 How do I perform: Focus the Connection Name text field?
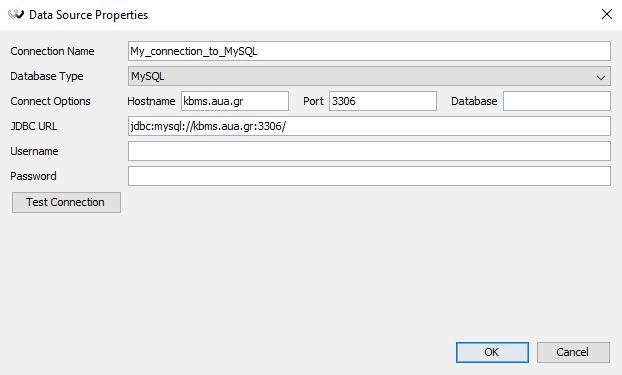[369, 51]
